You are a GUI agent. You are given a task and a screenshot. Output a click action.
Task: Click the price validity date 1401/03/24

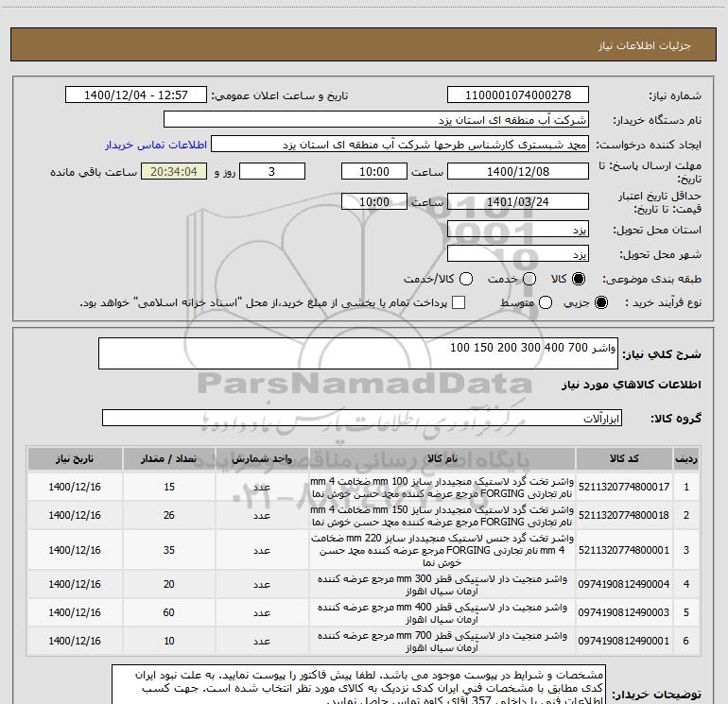click(518, 201)
